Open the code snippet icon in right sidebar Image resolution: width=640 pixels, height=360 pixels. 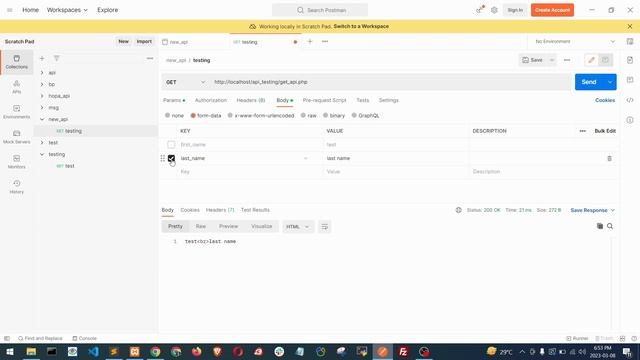[630, 100]
